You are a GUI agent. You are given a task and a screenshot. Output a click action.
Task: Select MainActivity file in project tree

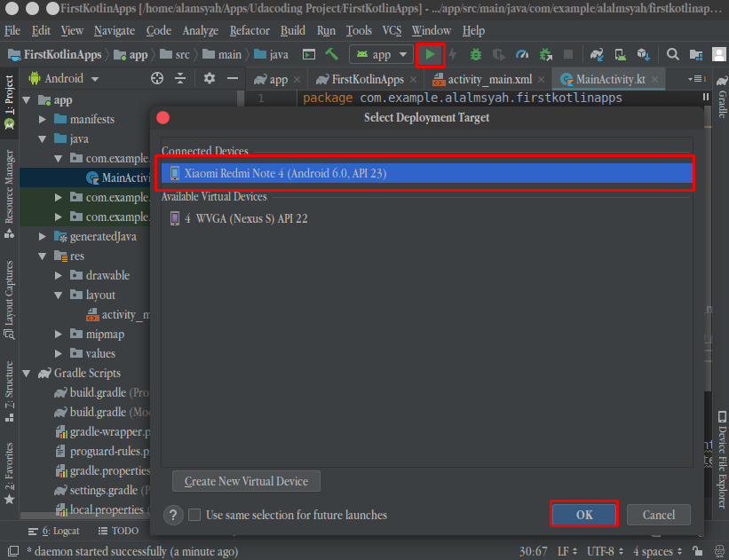click(119, 178)
